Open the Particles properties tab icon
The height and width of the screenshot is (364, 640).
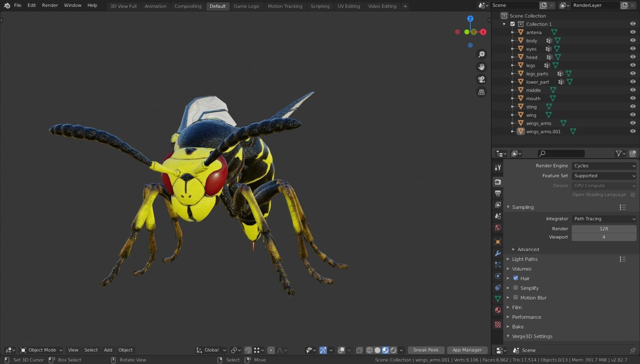498,264
